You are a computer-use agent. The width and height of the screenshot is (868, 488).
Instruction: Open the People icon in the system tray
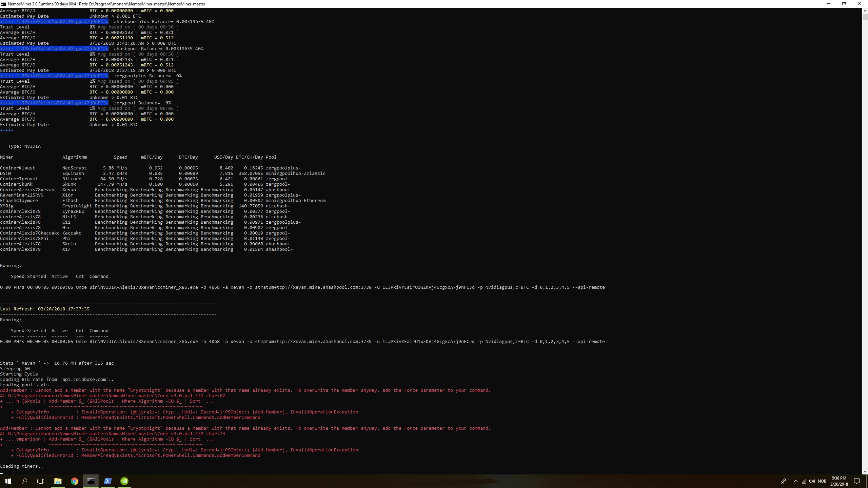point(784,481)
